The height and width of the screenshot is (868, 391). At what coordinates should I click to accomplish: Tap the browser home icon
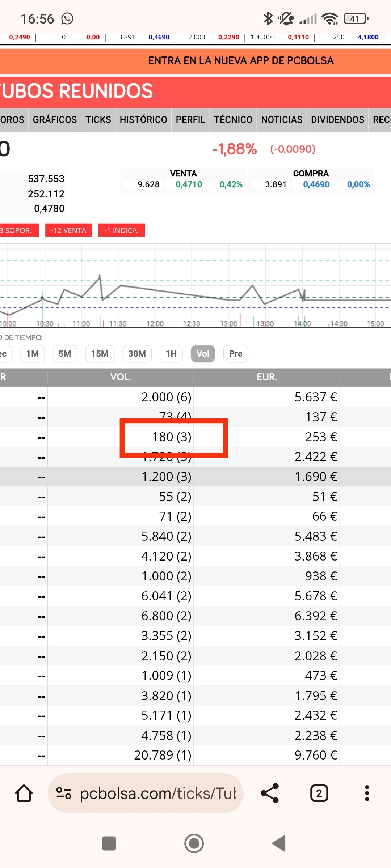(x=24, y=793)
